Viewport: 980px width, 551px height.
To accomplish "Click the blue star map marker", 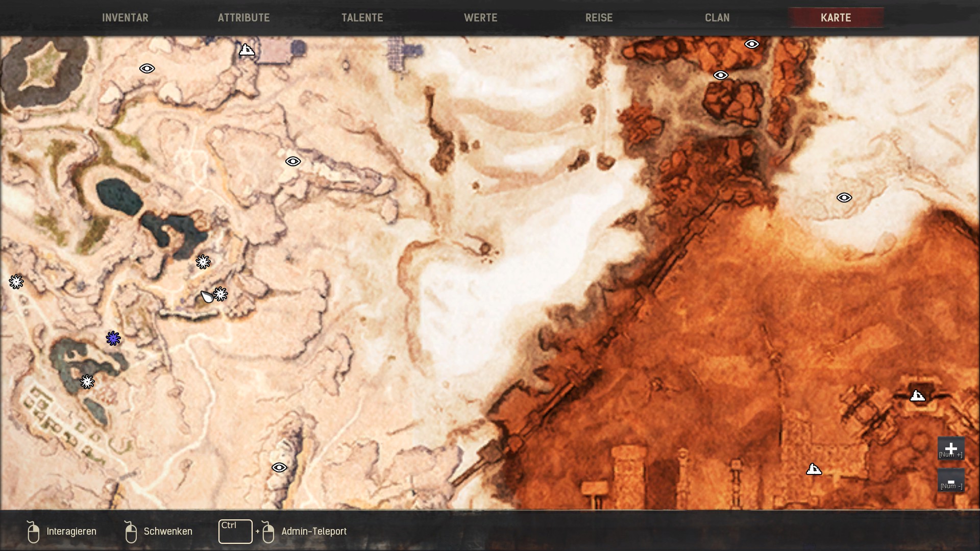I will click(113, 338).
